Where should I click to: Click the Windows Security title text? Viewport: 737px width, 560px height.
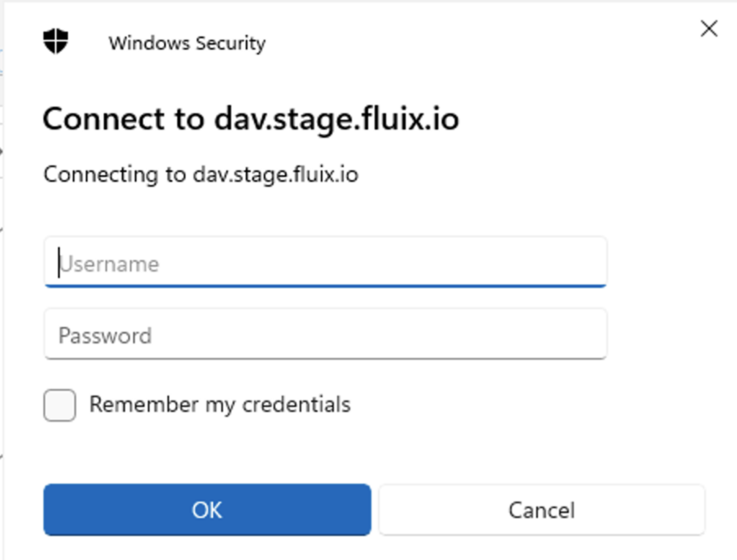pos(187,43)
